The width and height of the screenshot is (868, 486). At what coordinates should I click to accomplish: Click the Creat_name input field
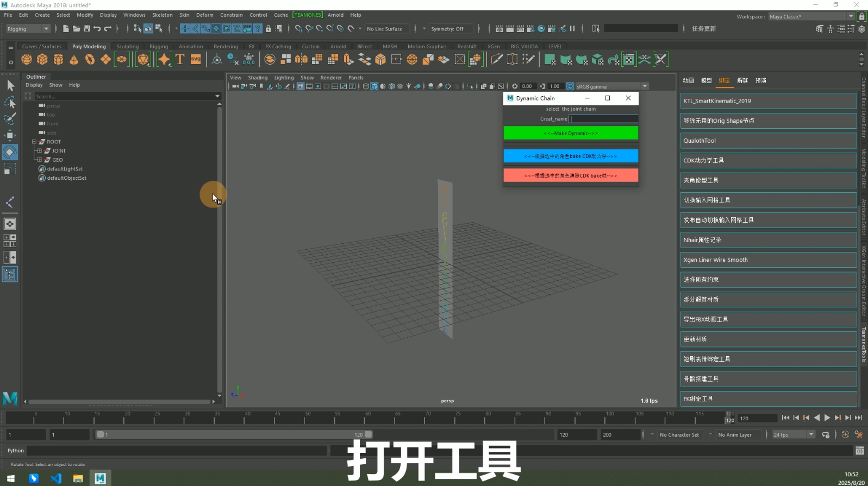603,119
